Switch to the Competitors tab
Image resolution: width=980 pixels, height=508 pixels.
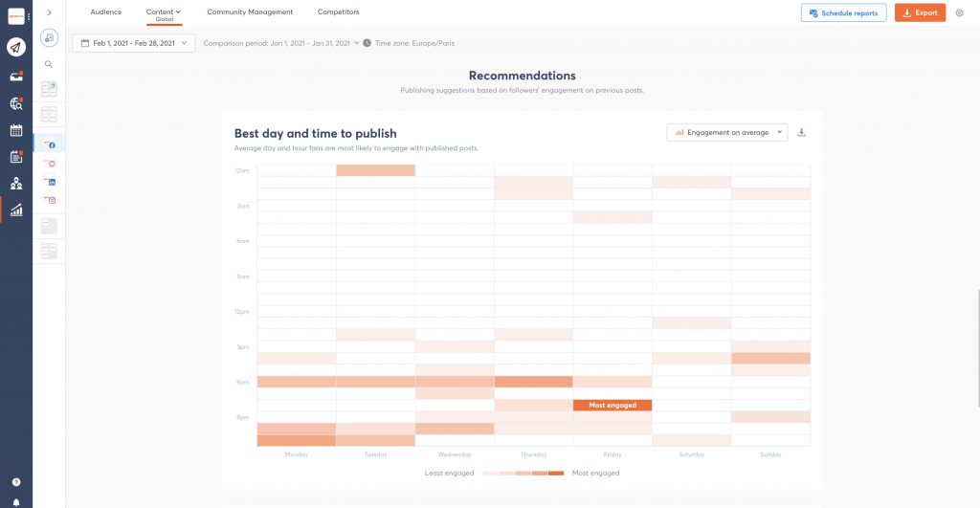338,11
